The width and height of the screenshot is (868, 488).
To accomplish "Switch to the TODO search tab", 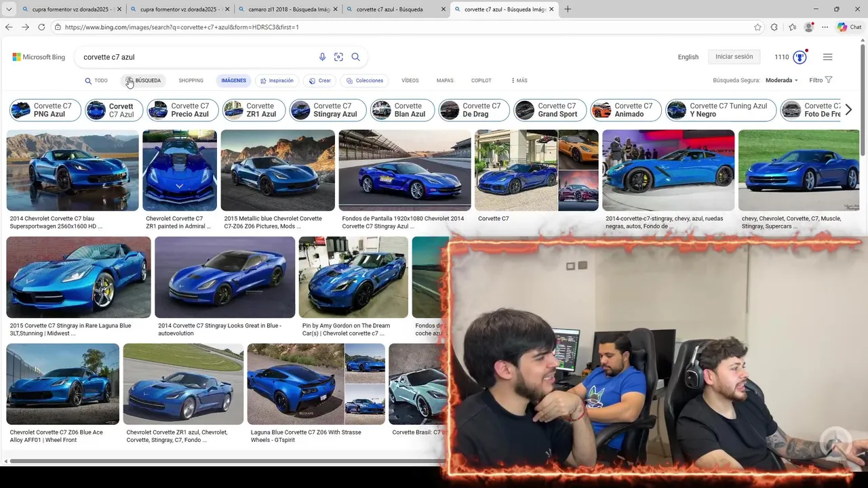I will pyautogui.click(x=96, y=81).
